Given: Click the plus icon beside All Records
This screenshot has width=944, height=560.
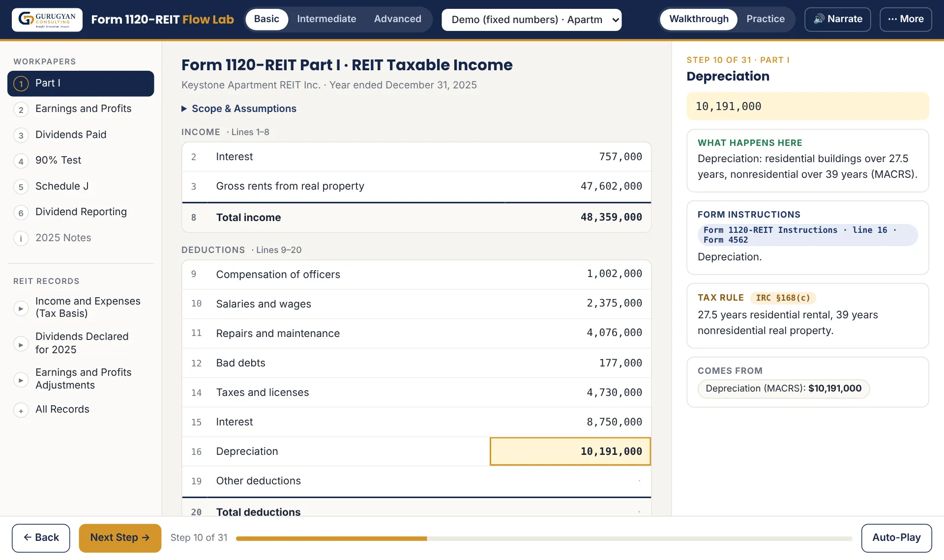Looking at the screenshot, I should [x=21, y=411].
